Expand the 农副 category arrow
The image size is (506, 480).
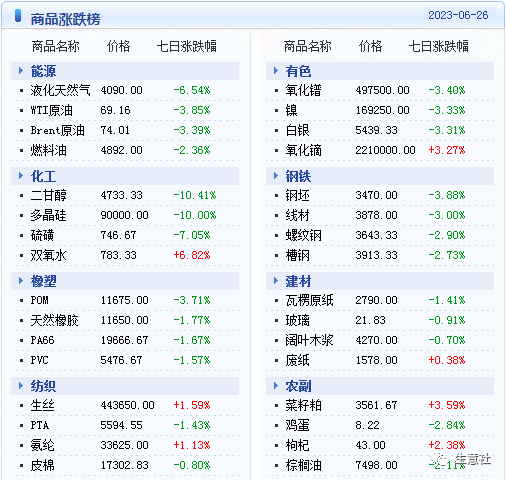click(x=276, y=386)
